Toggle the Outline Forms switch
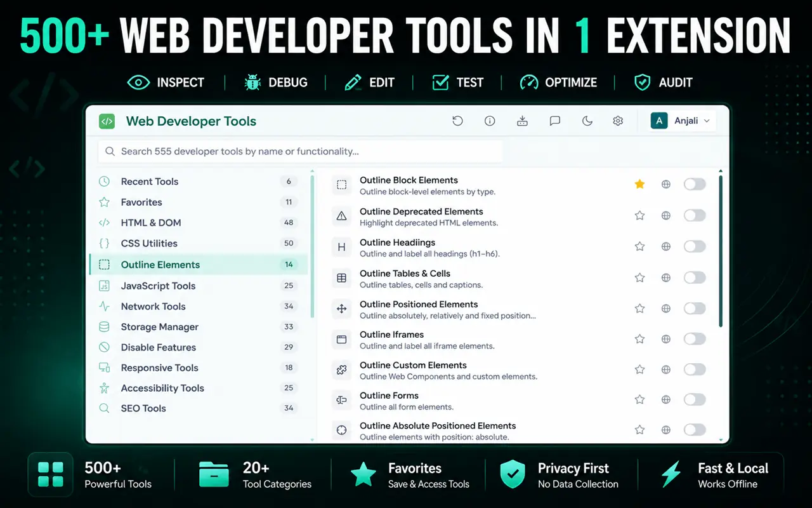The image size is (812, 508). pos(695,399)
